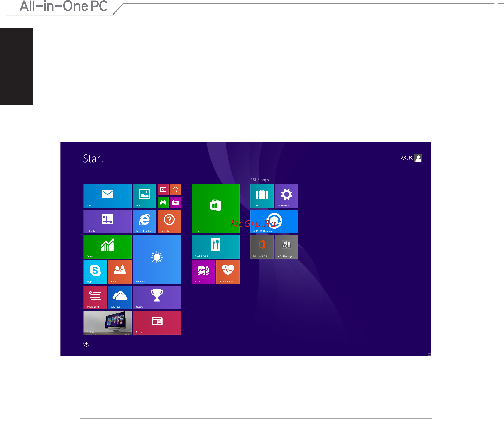Launch Internet Explorer tile
The height and width of the screenshot is (447, 504).
coord(144,221)
